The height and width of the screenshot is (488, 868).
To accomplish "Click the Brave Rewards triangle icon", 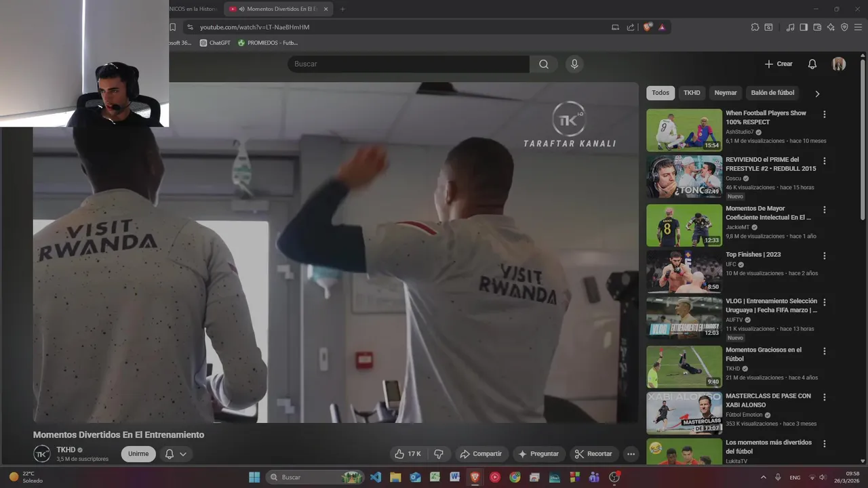I will pyautogui.click(x=662, y=27).
